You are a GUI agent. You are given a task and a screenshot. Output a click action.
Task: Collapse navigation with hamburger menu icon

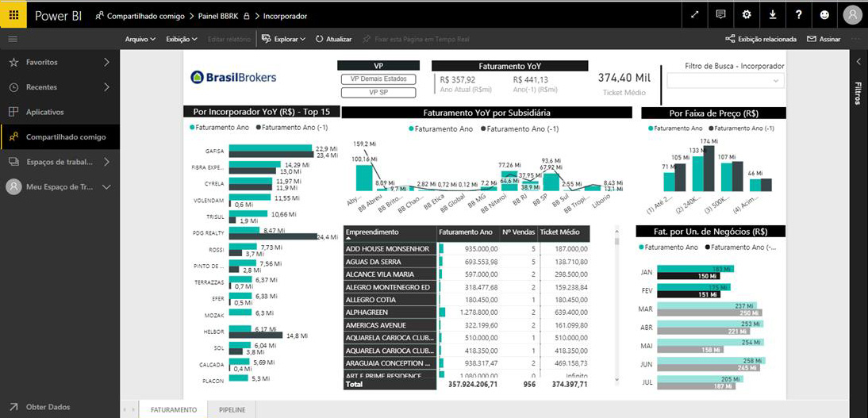[13, 40]
